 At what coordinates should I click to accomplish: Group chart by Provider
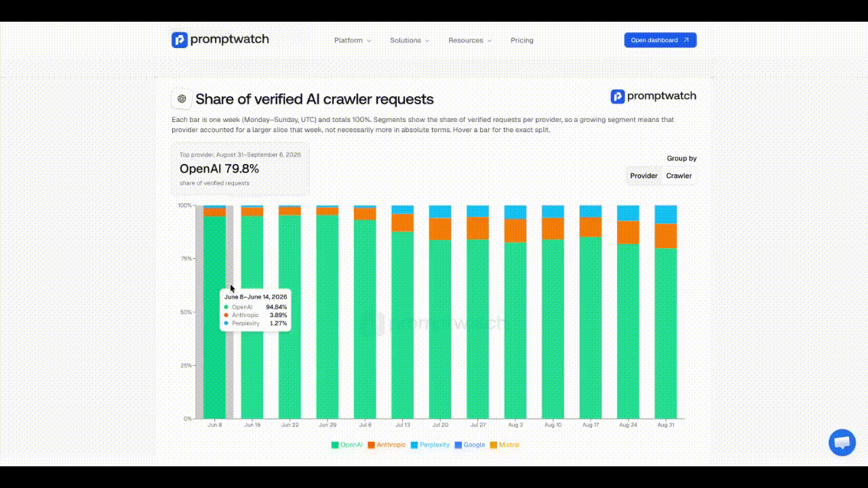point(644,176)
